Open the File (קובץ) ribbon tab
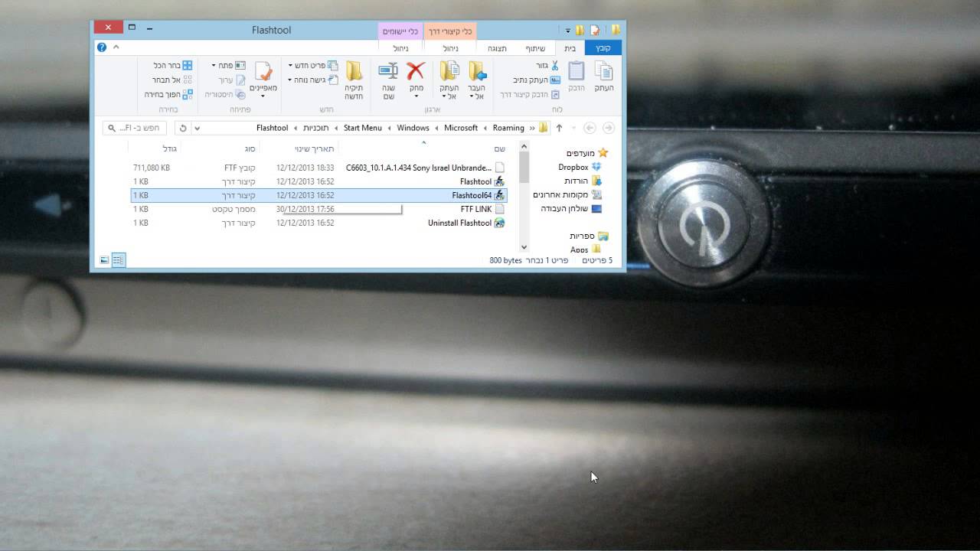The image size is (980, 551). pyautogui.click(x=603, y=48)
